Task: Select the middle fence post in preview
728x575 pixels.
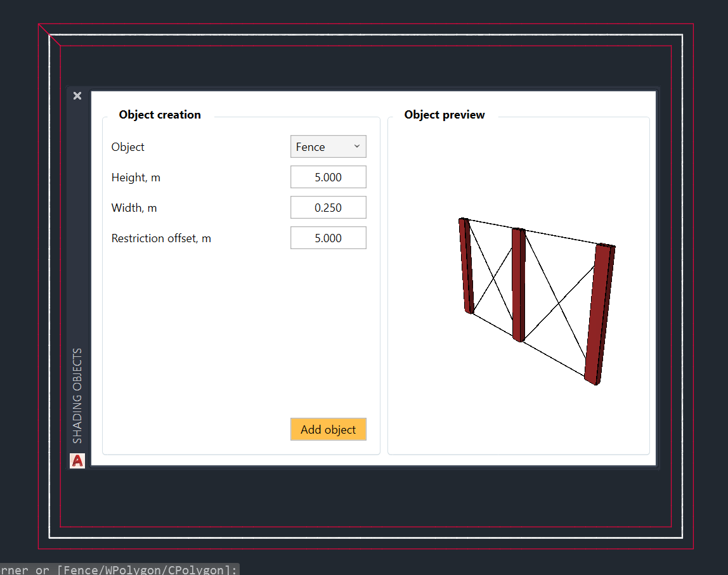Action: click(518, 285)
